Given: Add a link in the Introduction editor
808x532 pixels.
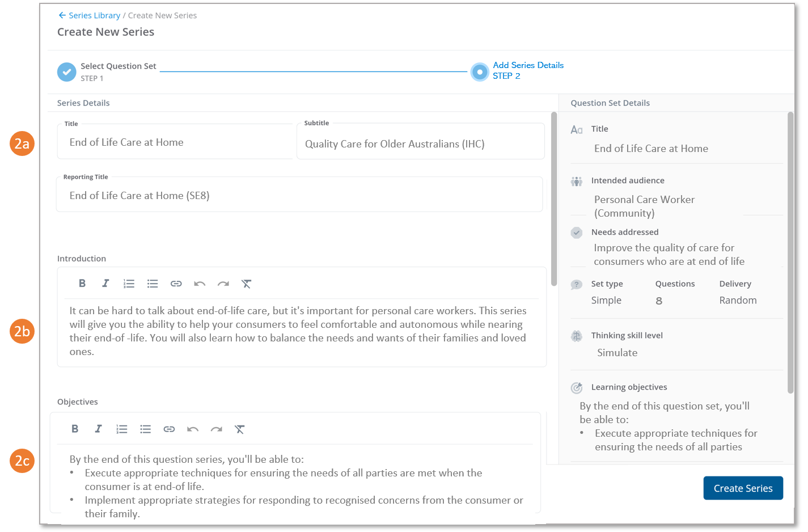Looking at the screenshot, I should [x=176, y=284].
